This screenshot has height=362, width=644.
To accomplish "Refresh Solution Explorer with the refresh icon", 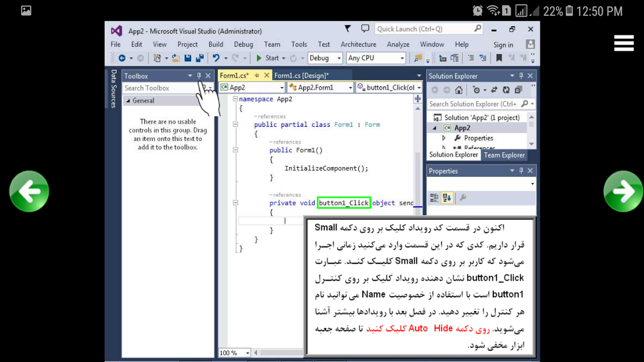I will point(506,90).
